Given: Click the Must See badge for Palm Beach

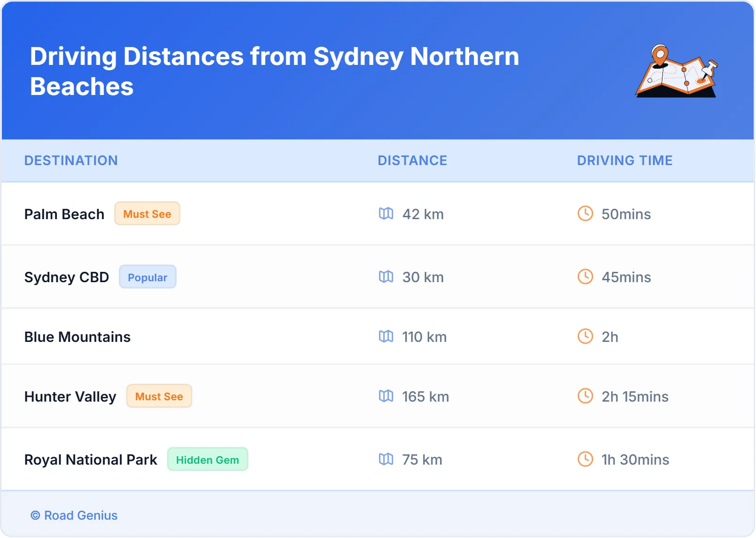Looking at the screenshot, I should click(147, 214).
